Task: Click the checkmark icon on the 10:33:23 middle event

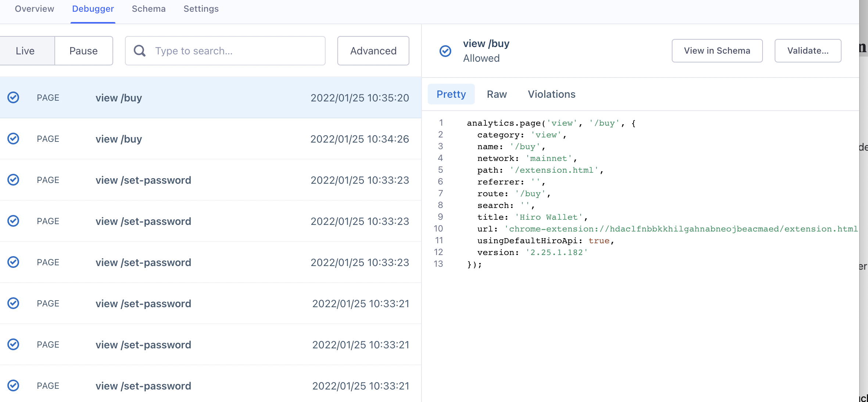Action: (x=13, y=221)
